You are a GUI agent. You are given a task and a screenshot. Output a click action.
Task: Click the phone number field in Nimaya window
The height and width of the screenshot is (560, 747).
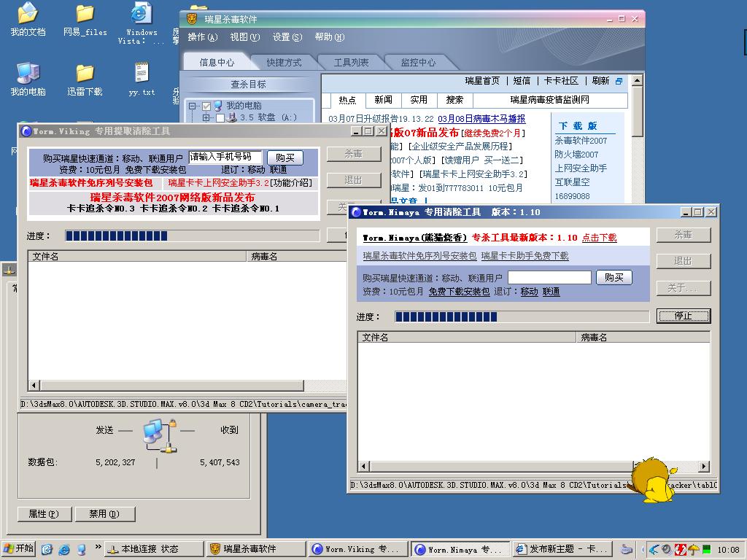pyautogui.click(x=549, y=277)
